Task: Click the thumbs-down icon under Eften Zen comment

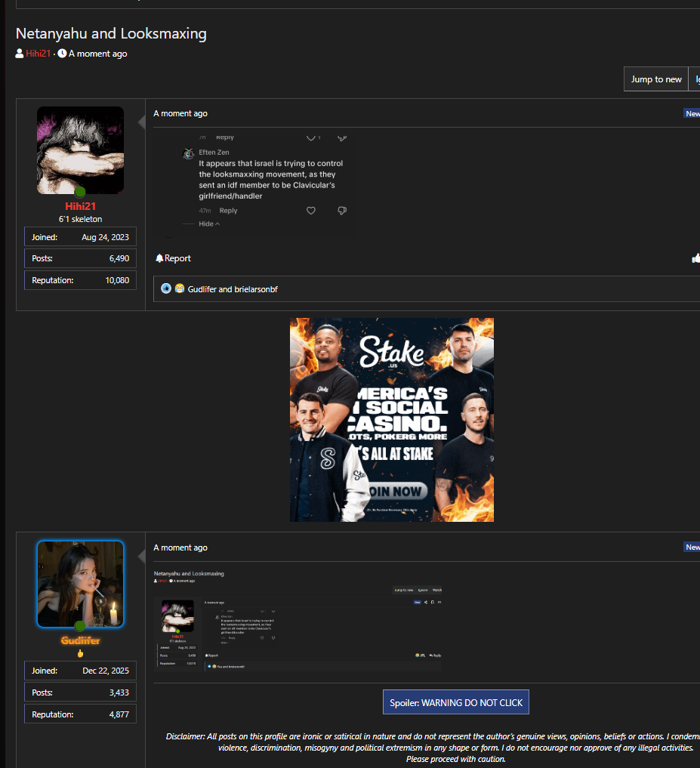Action: coord(342,211)
